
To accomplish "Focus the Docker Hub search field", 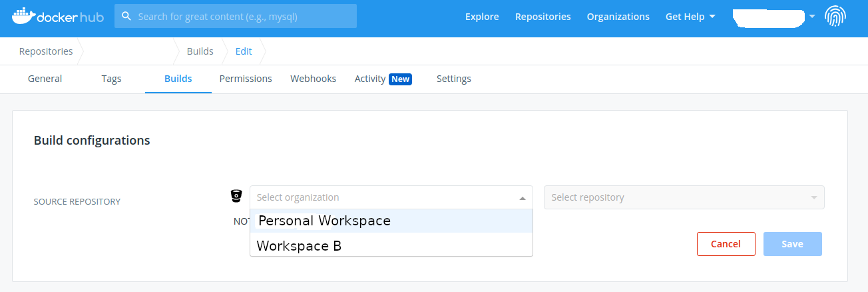I will point(236,16).
